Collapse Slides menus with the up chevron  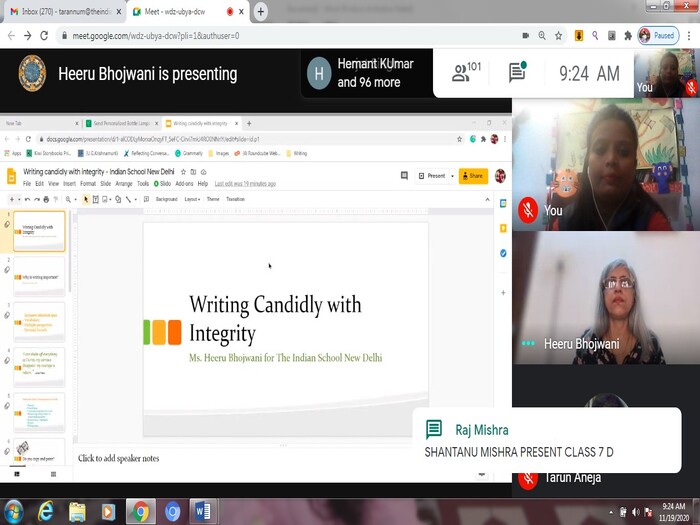(x=487, y=200)
